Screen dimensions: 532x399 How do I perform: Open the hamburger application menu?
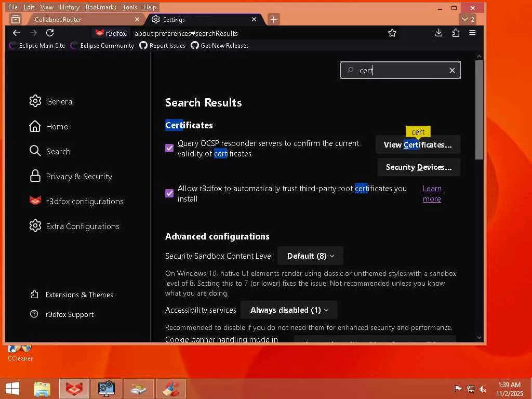coord(472,33)
